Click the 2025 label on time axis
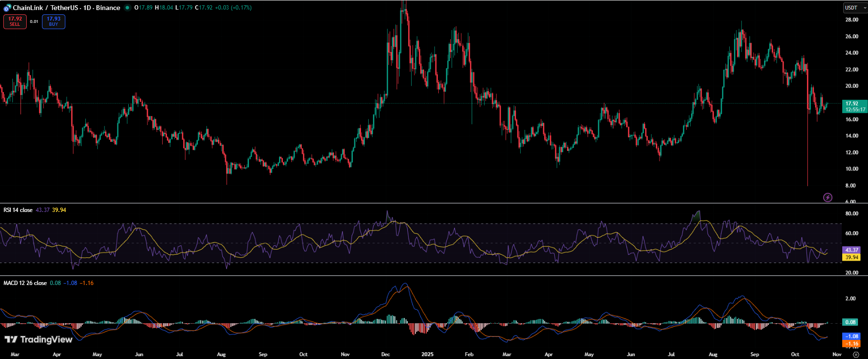The width and height of the screenshot is (868, 359). (x=427, y=355)
